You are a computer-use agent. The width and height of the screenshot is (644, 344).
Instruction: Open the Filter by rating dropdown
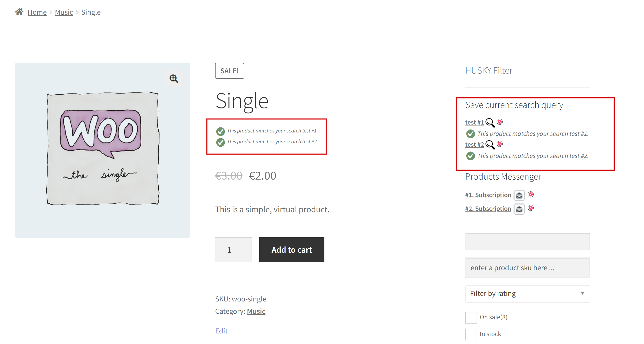527,294
